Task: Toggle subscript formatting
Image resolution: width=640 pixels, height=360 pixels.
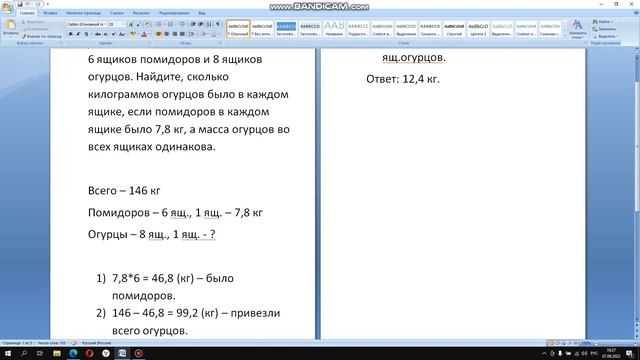Action: tap(106, 34)
